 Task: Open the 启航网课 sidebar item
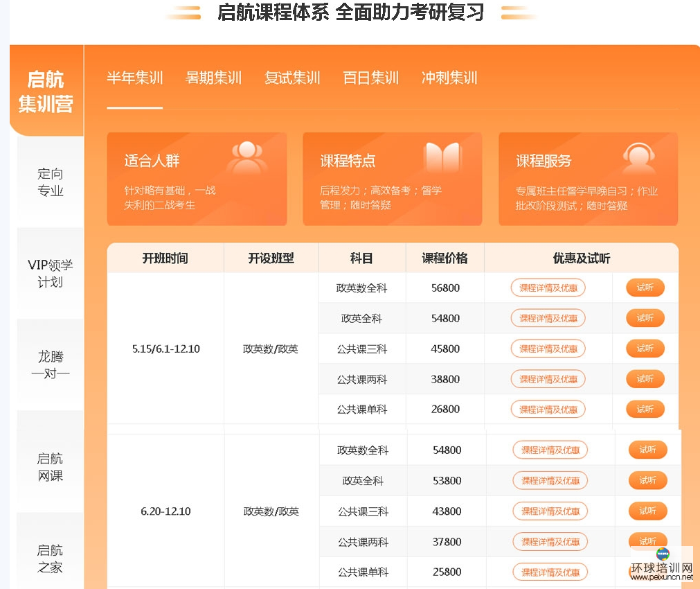click(50, 467)
